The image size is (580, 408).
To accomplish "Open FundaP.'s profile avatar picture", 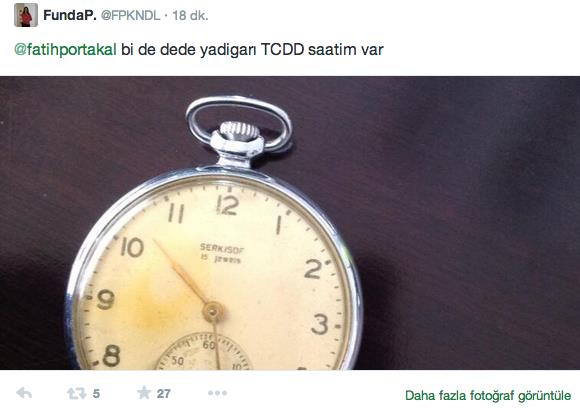I will point(26,15).
